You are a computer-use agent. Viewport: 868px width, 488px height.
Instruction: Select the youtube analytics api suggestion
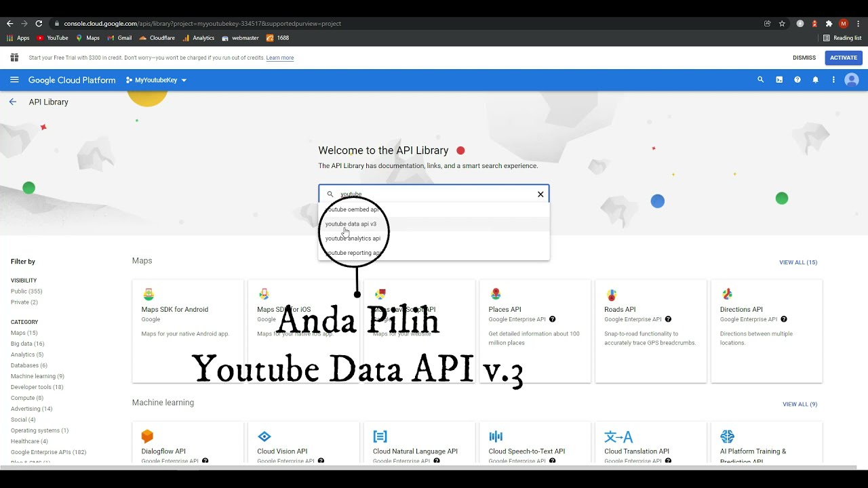[x=434, y=239]
